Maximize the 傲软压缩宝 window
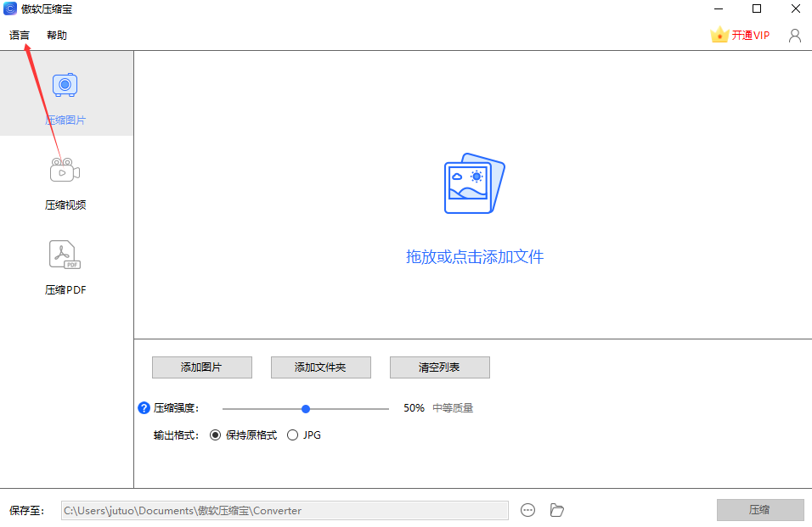The width and height of the screenshot is (812, 527). point(757,8)
